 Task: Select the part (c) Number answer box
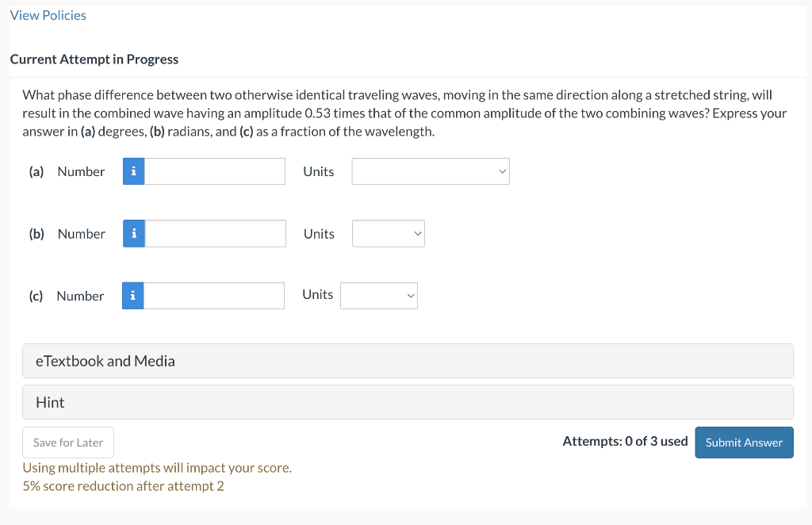214,296
